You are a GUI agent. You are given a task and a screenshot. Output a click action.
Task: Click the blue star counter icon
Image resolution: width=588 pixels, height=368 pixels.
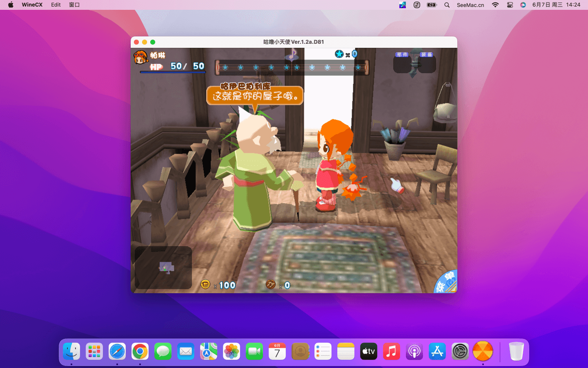tap(339, 54)
